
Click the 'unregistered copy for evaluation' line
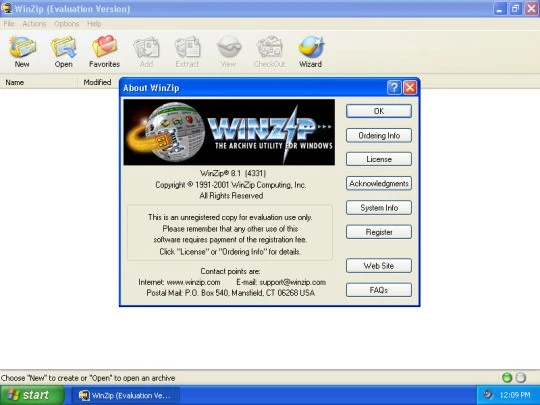point(230,217)
